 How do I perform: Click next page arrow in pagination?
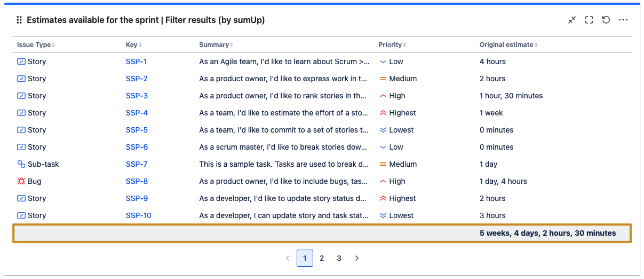click(357, 258)
